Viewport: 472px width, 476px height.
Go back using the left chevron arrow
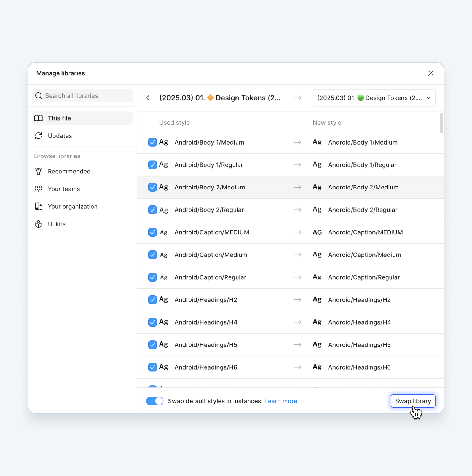tap(148, 98)
